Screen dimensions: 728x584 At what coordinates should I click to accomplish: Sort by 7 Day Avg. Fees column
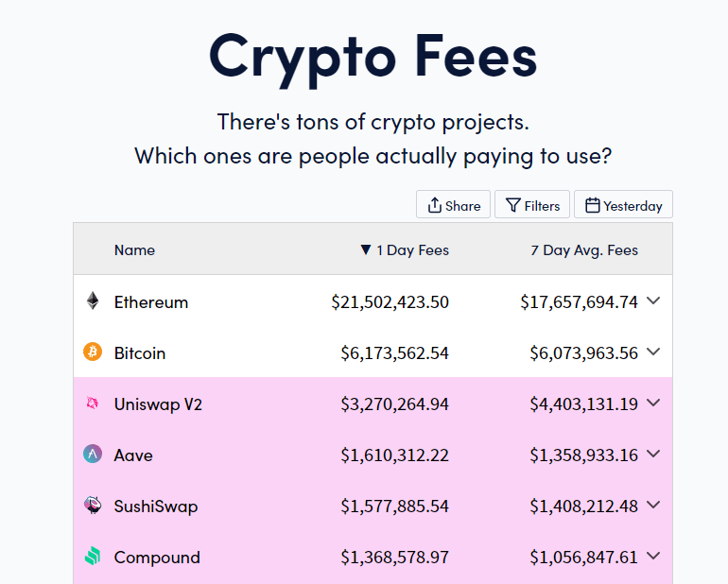(584, 250)
